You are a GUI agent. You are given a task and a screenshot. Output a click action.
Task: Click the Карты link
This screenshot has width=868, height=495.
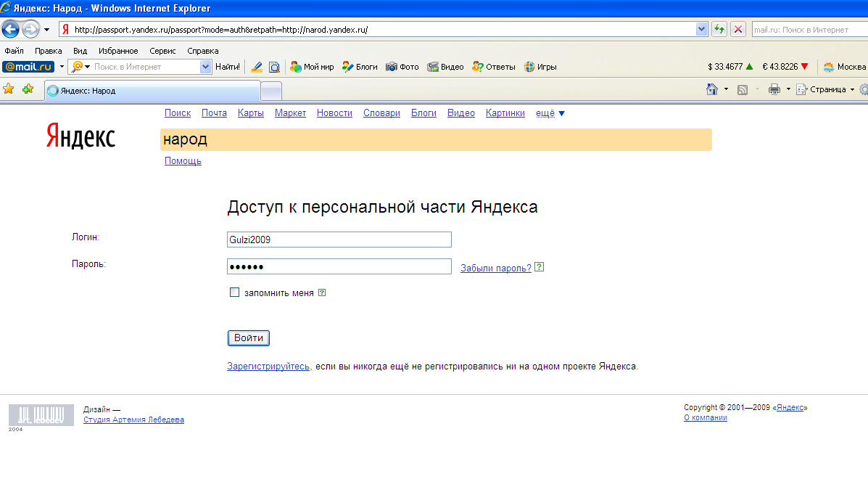(x=251, y=113)
